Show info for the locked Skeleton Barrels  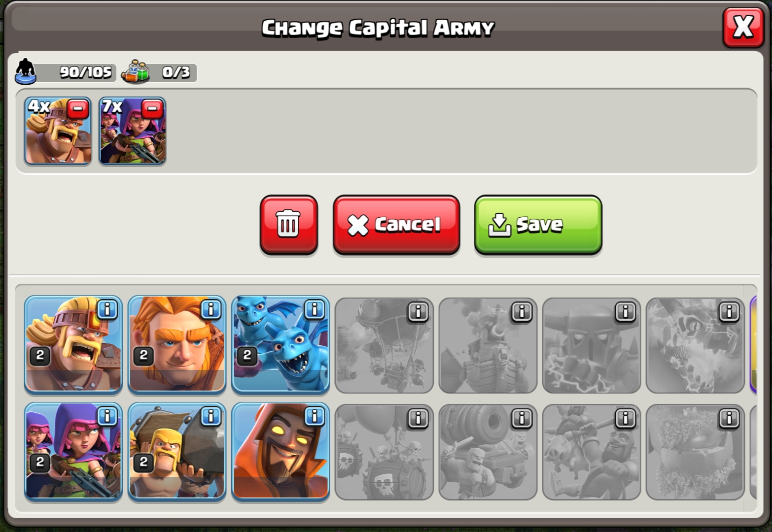[x=418, y=418]
